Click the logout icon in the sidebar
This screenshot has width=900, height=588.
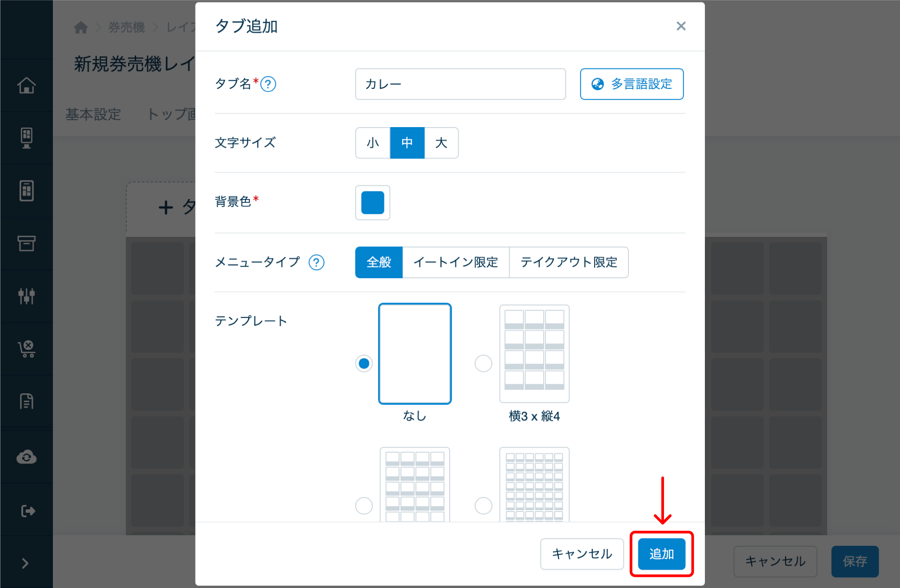click(x=28, y=511)
